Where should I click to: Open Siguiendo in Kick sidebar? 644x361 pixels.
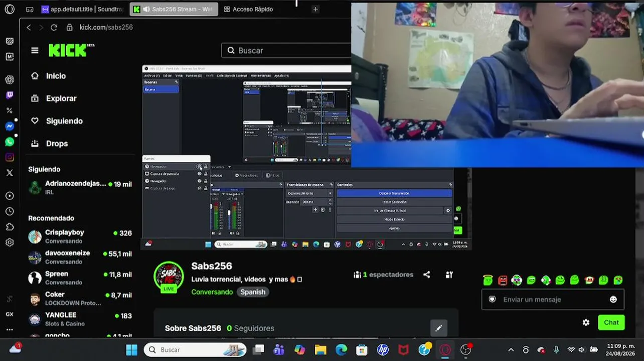pyautogui.click(x=57, y=121)
